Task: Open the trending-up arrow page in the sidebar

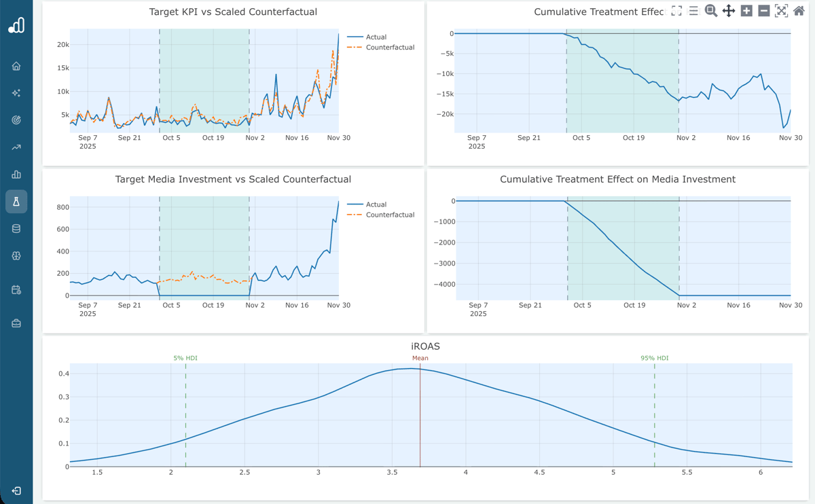Action: (16, 147)
